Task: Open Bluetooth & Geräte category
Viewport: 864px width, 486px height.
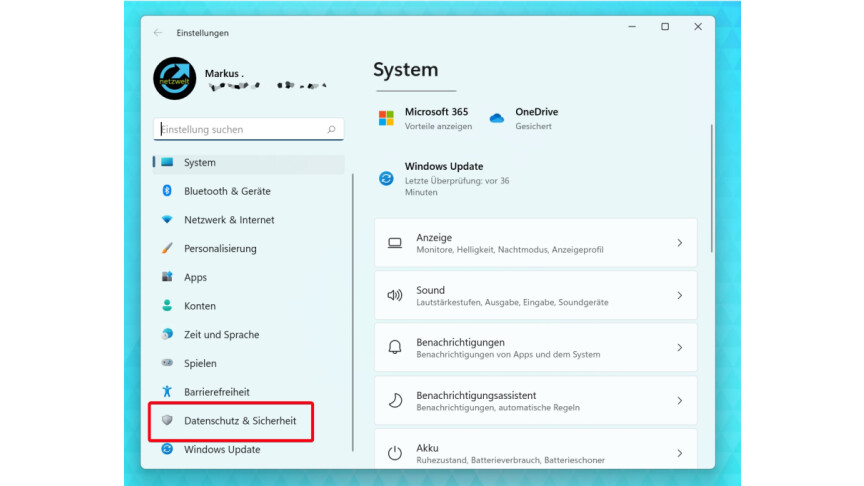Action: (249, 191)
